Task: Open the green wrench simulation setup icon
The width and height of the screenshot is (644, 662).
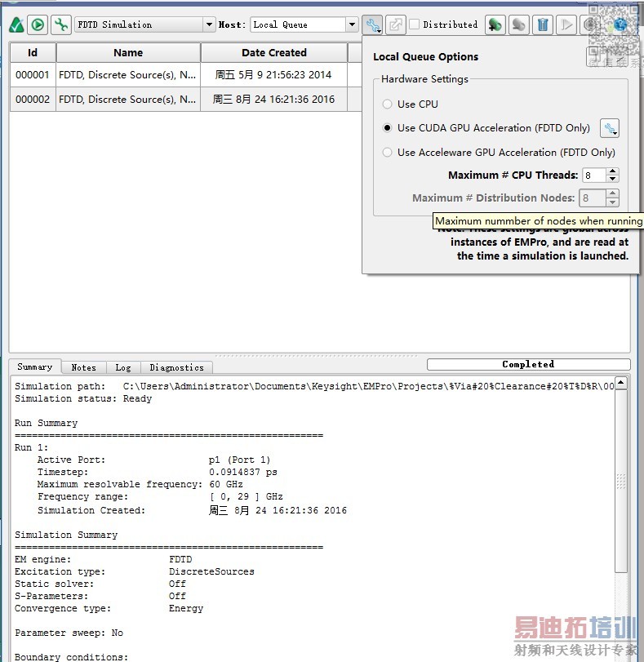Action: [x=61, y=25]
